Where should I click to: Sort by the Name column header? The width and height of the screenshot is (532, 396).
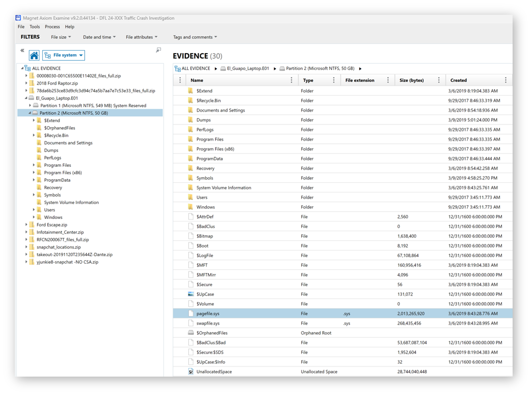point(197,80)
